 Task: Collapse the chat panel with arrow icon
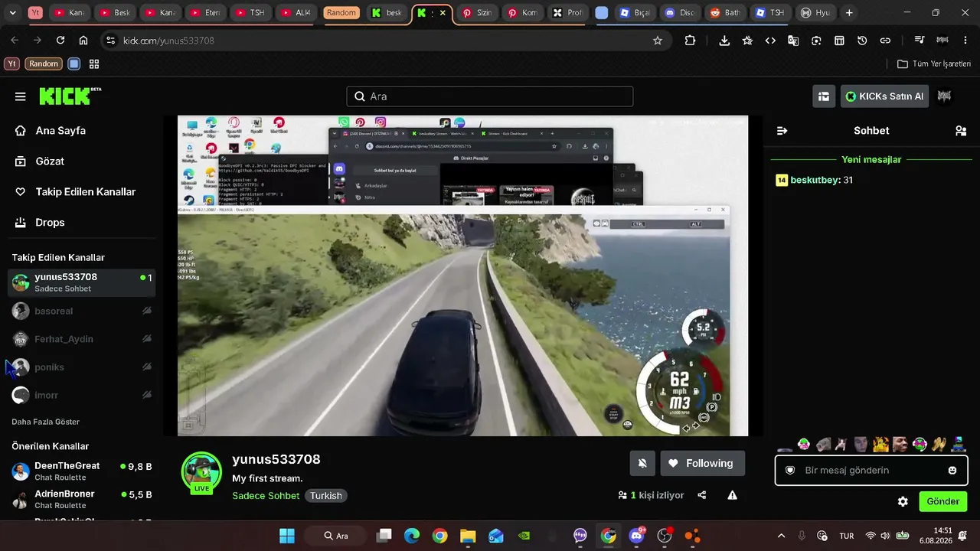click(x=782, y=131)
